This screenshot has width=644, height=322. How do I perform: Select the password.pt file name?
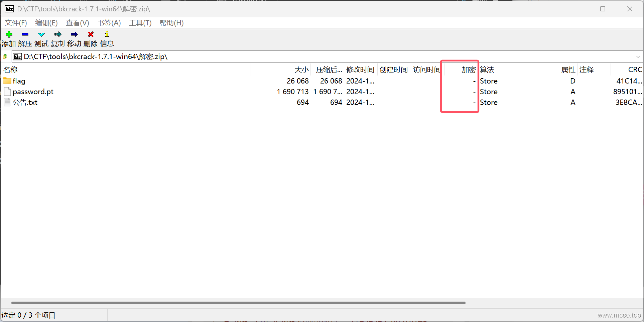(x=33, y=92)
